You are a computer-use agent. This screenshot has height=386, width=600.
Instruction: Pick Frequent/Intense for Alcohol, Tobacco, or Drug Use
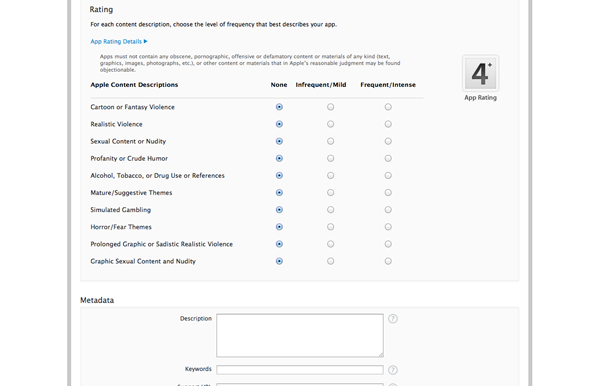point(388,176)
